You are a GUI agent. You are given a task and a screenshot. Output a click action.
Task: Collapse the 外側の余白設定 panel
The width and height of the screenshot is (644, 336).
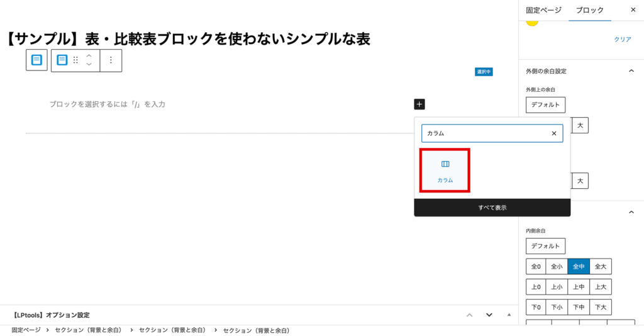pyautogui.click(x=631, y=71)
